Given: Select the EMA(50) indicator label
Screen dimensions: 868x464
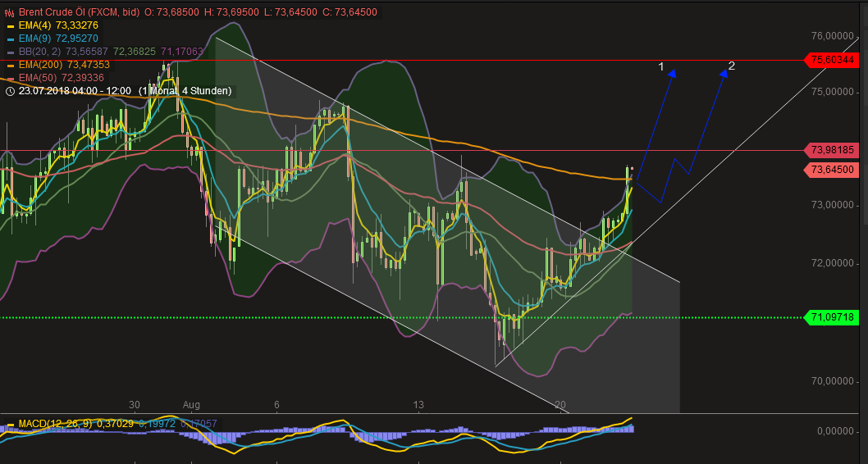Looking at the screenshot, I should coord(38,78).
